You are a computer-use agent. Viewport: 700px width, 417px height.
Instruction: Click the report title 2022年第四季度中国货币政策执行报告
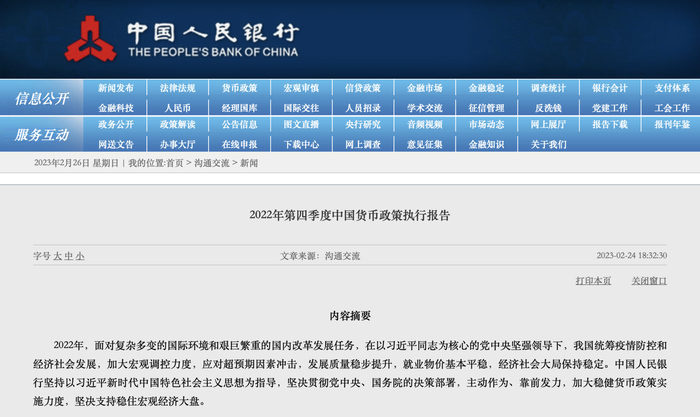(350, 215)
